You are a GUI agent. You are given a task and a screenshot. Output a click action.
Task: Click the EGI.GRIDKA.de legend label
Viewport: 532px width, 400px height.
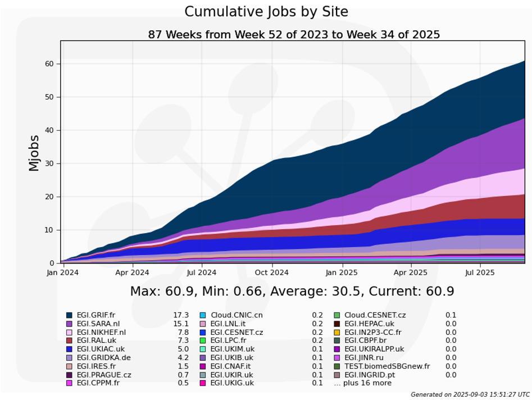103,358
